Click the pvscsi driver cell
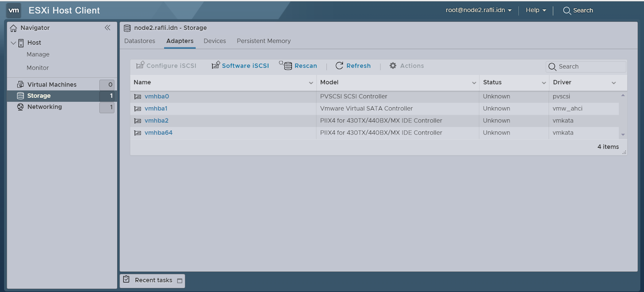The width and height of the screenshot is (644, 292). pos(584,96)
